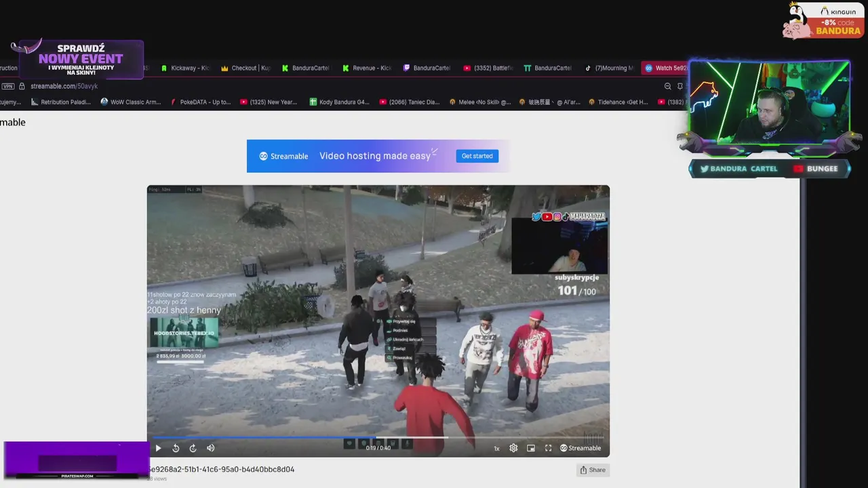Switch to (7)Mourning TikTok tab
This screenshot has width=868, height=488.
pyautogui.click(x=609, y=68)
